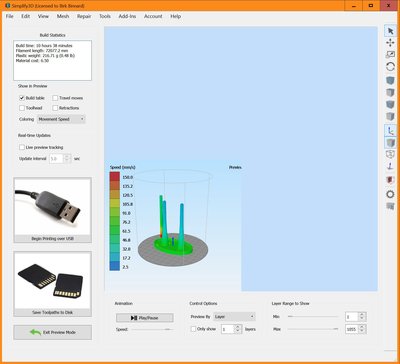Image resolution: width=400 pixels, height=364 pixels.
Task: Enable Live preview tracking
Action: 22,147
